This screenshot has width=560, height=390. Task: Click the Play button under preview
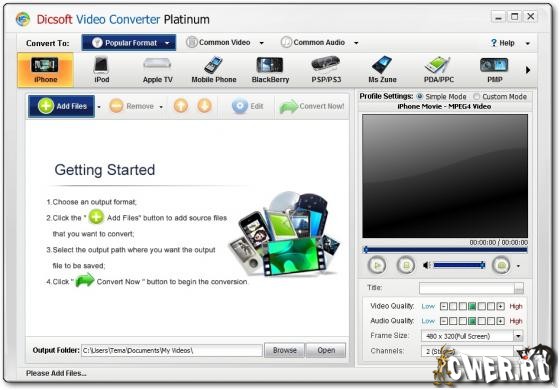377,265
